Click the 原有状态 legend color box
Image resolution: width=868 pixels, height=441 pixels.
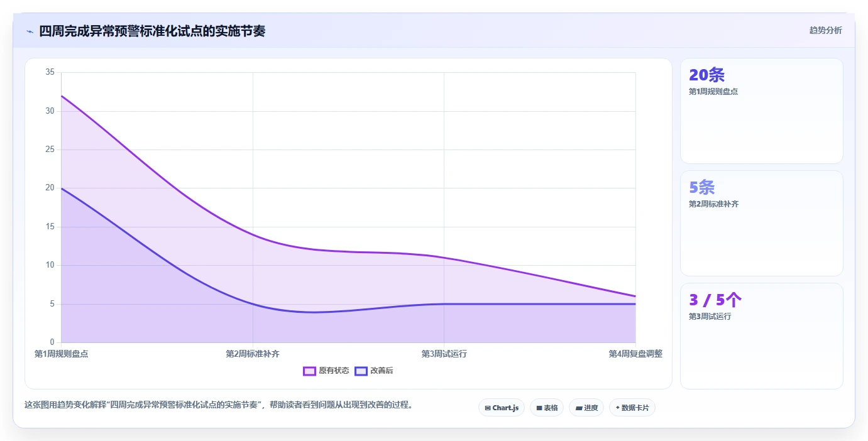click(x=309, y=371)
